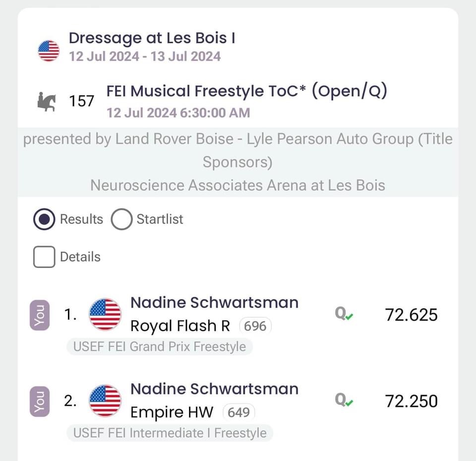Click the qualified Q icon for Empire HW
This screenshot has width=476, height=461.
[344, 401]
